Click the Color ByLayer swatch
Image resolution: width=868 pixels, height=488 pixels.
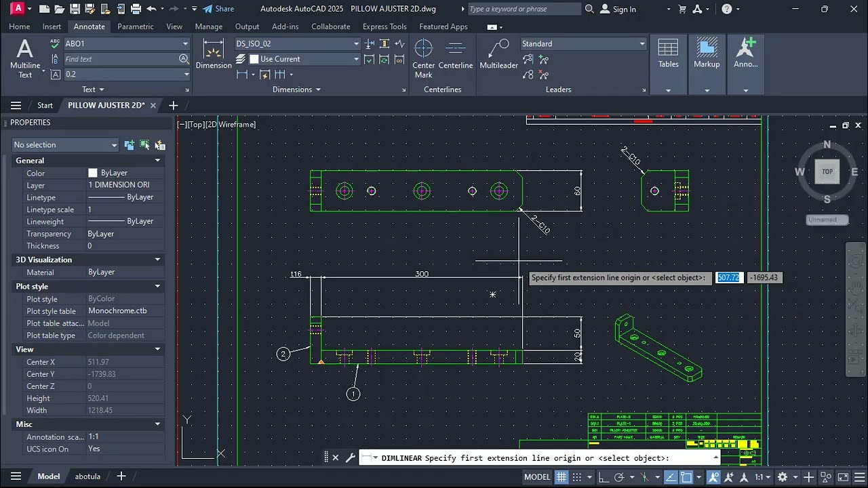[93, 174]
